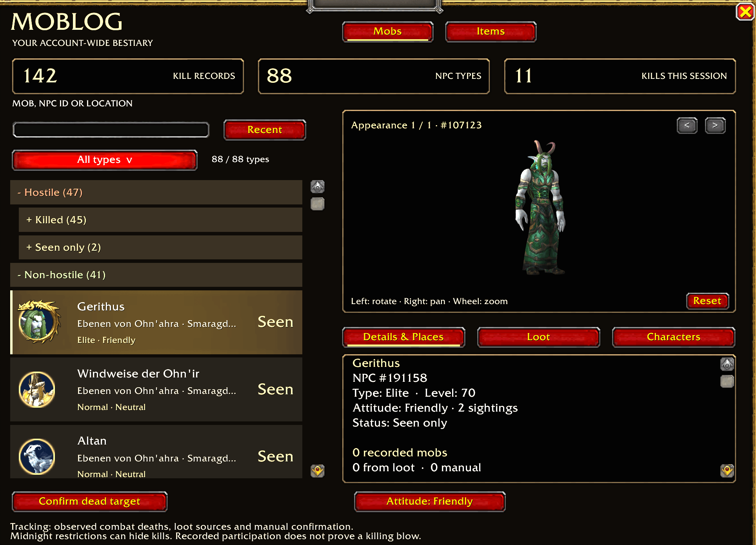Click Confirm dead target button
This screenshot has height=545, width=756.
[90, 501]
